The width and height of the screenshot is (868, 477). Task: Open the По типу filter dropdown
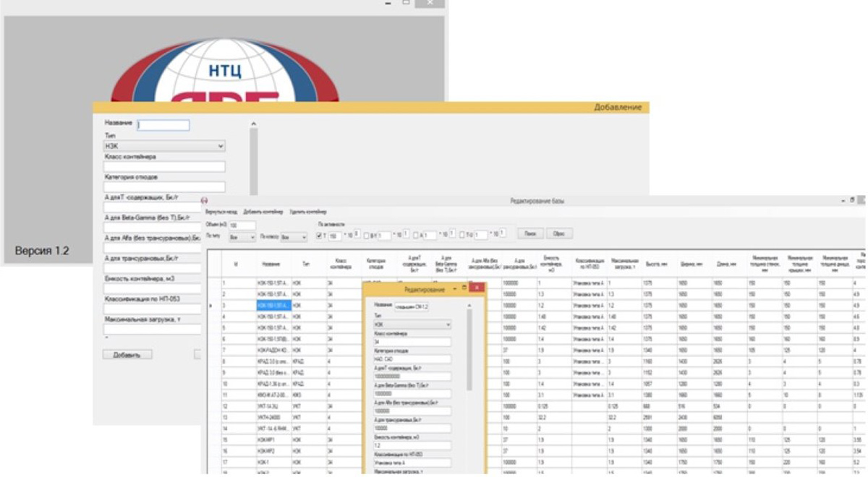tap(241, 236)
